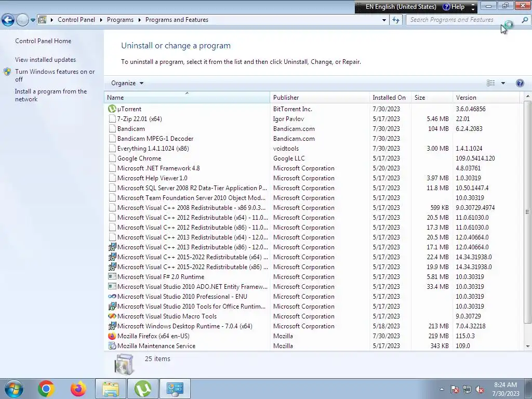Open the recent pages dropdown arrow

tap(33, 20)
